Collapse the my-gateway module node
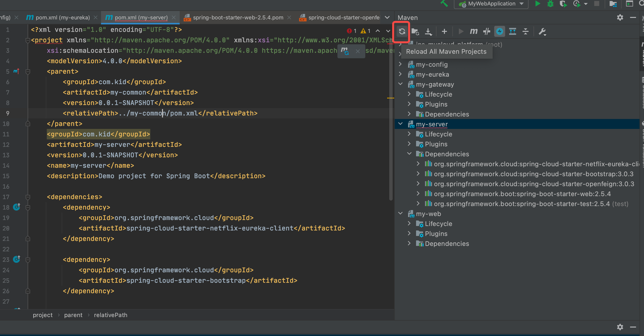This screenshot has width=644, height=336. (400, 84)
